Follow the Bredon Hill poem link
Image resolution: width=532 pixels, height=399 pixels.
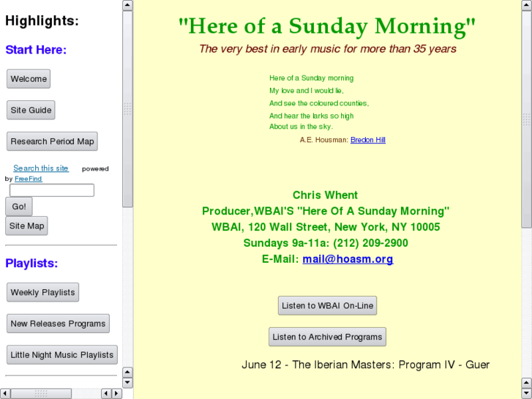pyautogui.click(x=368, y=140)
